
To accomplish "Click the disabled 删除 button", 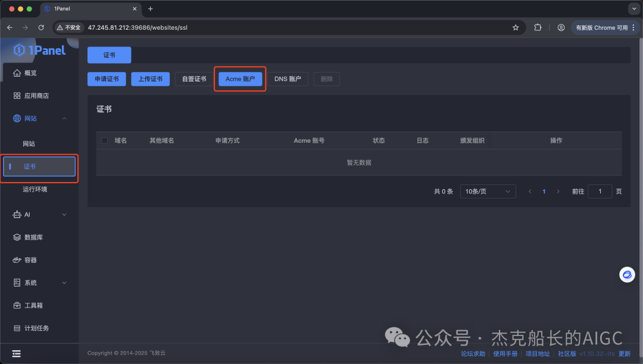I will [326, 79].
